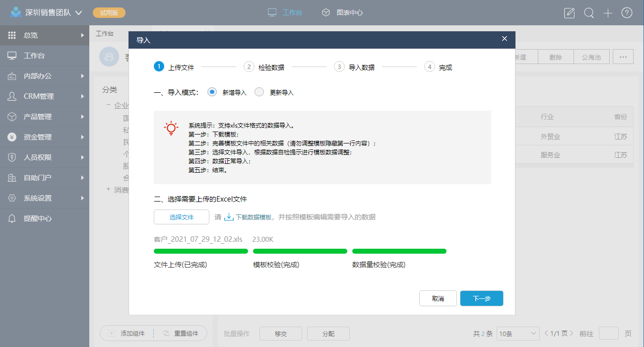Image resolution: width=644 pixels, height=347 pixels.
Task: Click the plus icon in top bar
Action: pyautogui.click(x=608, y=13)
